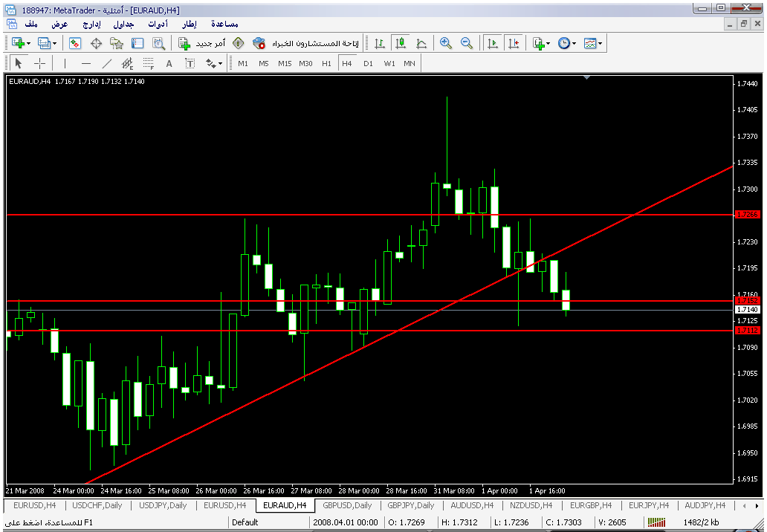Viewport: 767px width, 532px height.
Task: Click the red 1.7286 price level label
Action: (746, 214)
